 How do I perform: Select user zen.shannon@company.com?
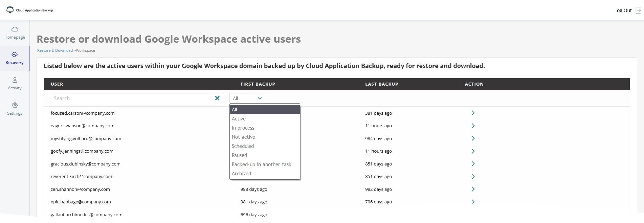click(80, 189)
